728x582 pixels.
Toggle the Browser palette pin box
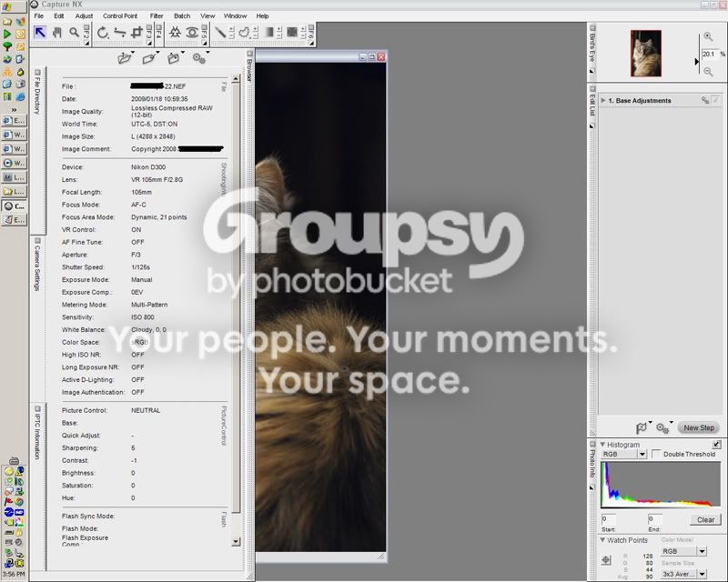pos(249,54)
